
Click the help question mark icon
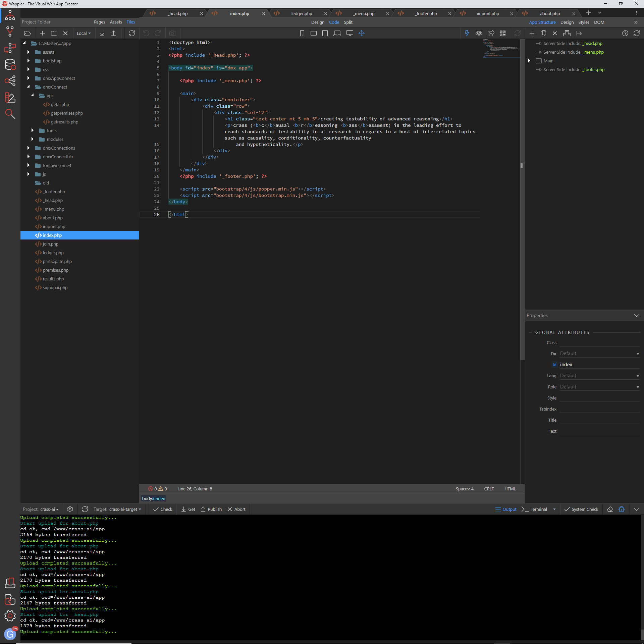(625, 33)
